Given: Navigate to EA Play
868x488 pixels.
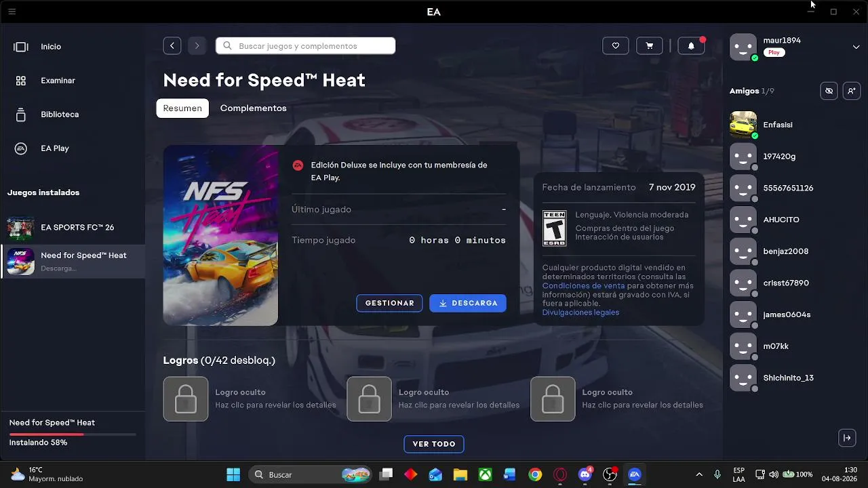Looking at the screenshot, I should (x=55, y=148).
